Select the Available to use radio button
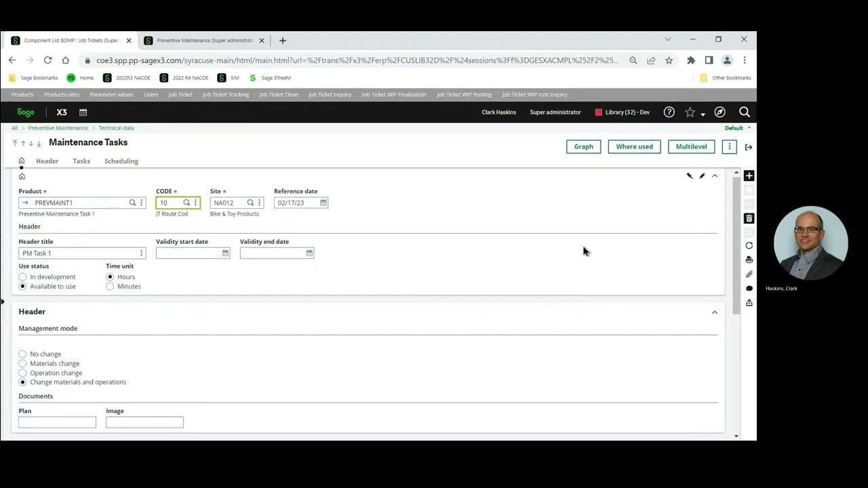This screenshot has width=868, height=488. 22,287
